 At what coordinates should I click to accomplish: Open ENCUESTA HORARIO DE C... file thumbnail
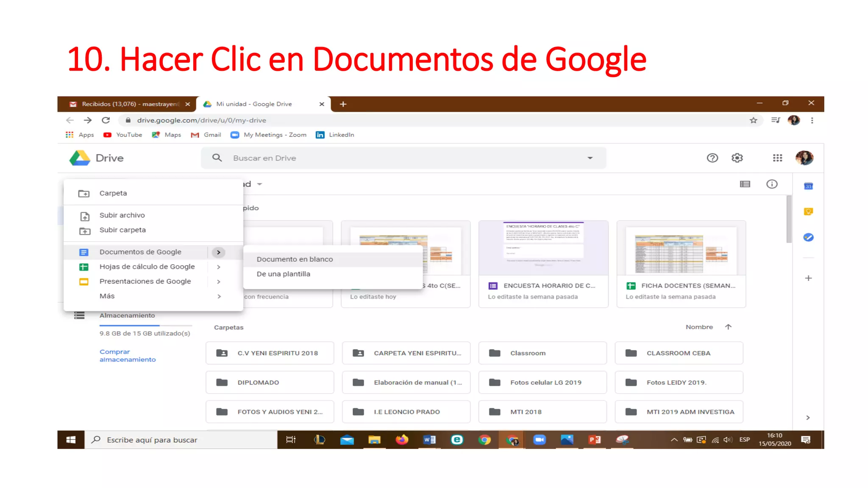pos(543,248)
